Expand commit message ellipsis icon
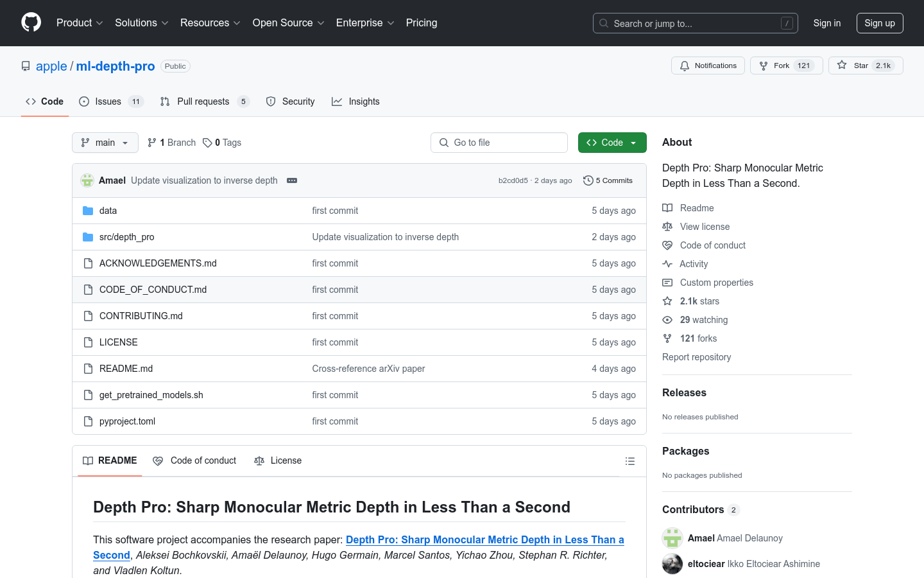The width and height of the screenshot is (924, 578). pyautogui.click(x=292, y=180)
